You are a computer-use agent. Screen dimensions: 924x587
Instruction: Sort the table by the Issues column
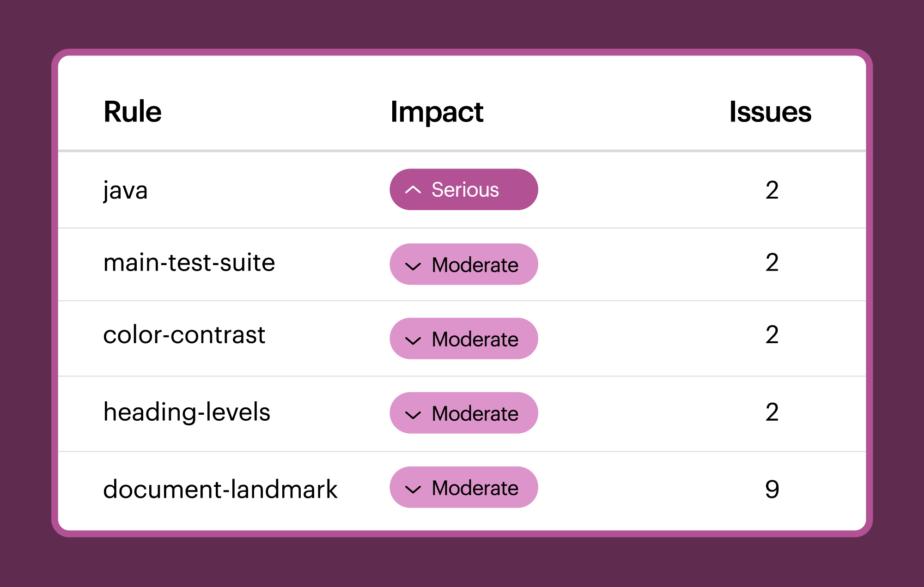click(x=770, y=112)
